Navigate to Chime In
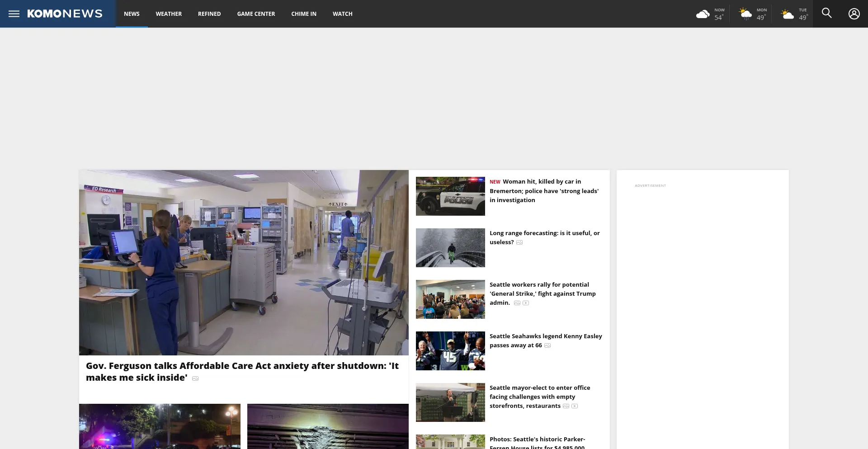This screenshot has height=449, width=868. (304, 14)
